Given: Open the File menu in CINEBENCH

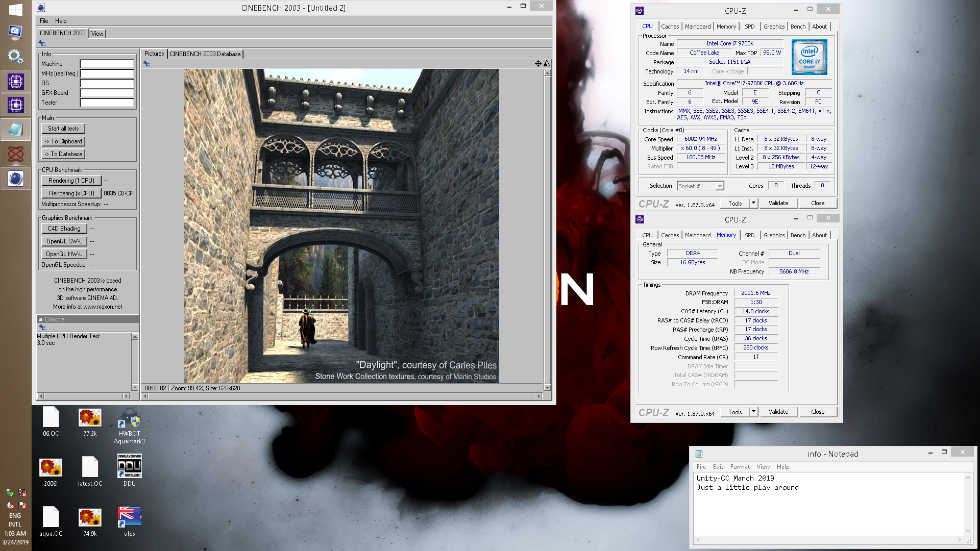Looking at the screenshot, I should pyautogui.click(x=44, y=21).
